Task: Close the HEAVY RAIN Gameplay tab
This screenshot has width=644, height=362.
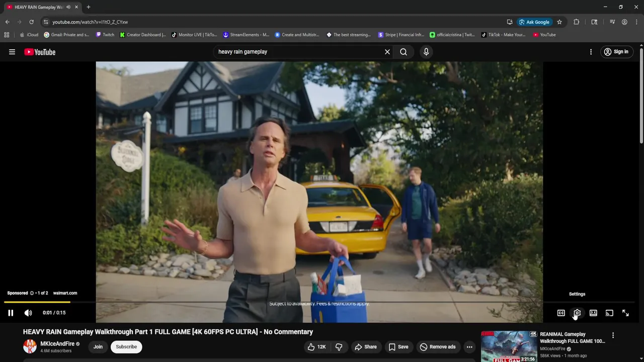Action: pos(76,7)
